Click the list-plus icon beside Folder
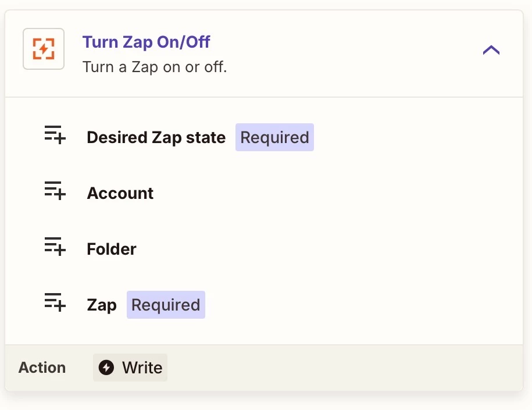532x410 pixels. click(x=55, y=247)
